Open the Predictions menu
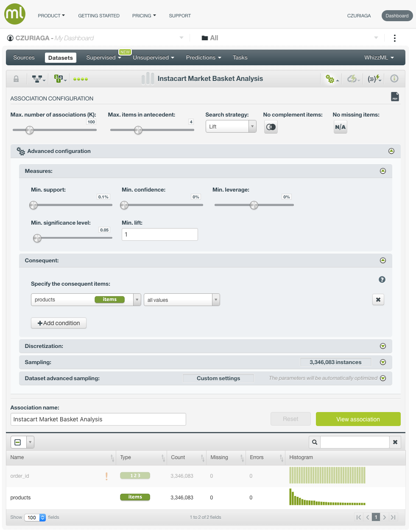 click(204, 58)
